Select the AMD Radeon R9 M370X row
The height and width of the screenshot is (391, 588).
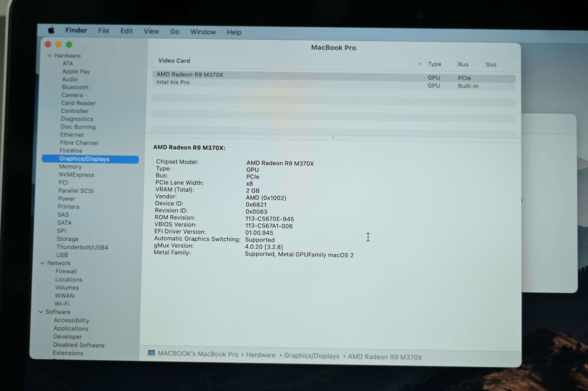(334, 77)
